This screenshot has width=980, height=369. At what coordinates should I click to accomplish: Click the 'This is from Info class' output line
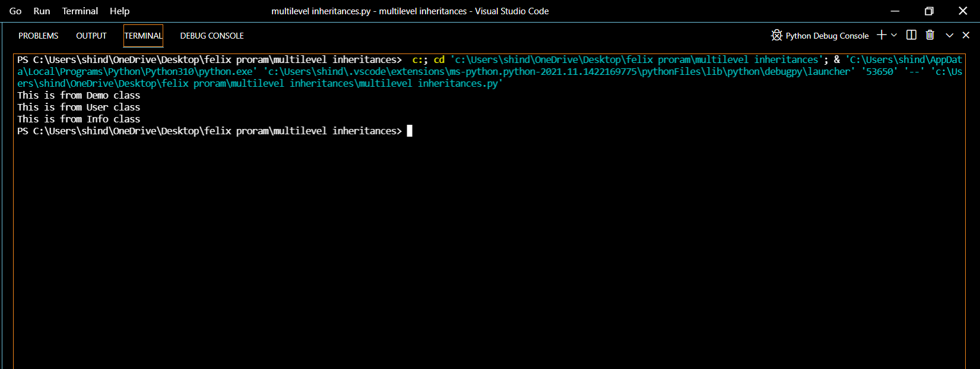[x=79, y=119]
